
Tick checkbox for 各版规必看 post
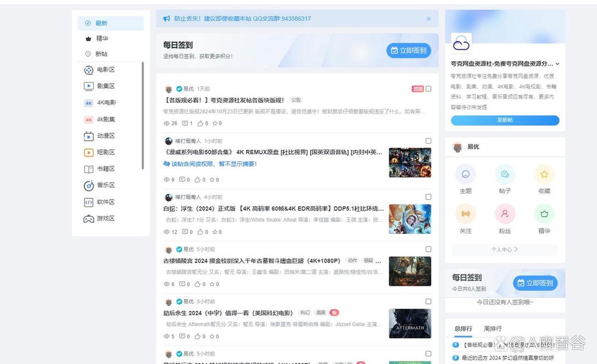[x=428, y=89]
